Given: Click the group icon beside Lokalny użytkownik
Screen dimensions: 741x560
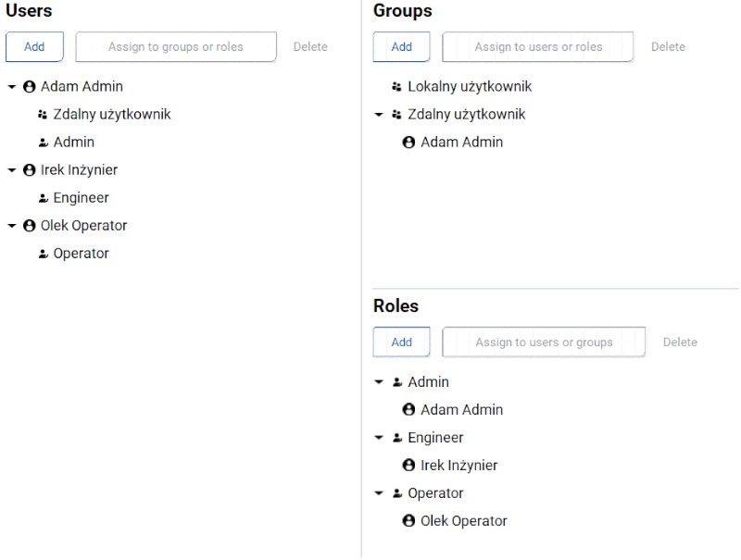Looking at the screenshot, I should (x=396, y=87).
